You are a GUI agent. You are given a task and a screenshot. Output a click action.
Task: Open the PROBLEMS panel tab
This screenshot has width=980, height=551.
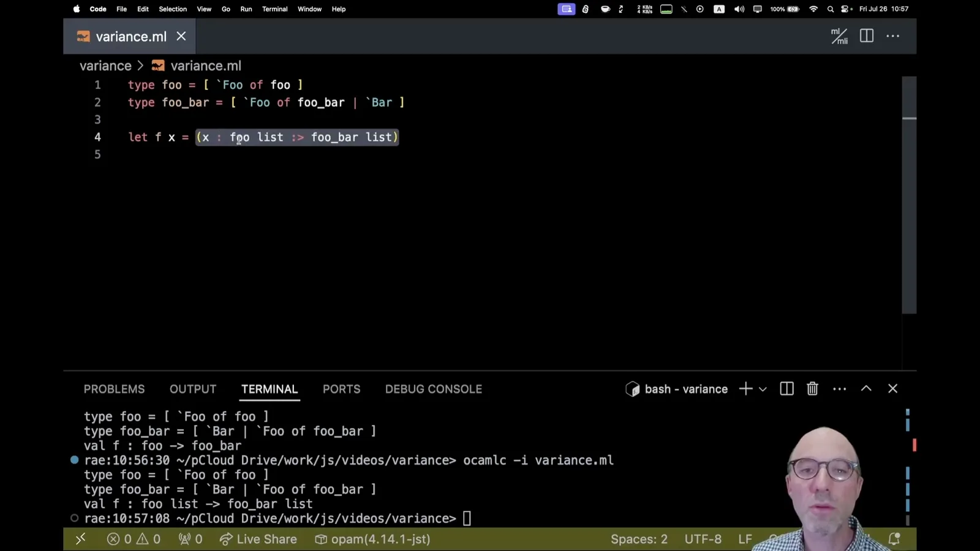point(114,389)
